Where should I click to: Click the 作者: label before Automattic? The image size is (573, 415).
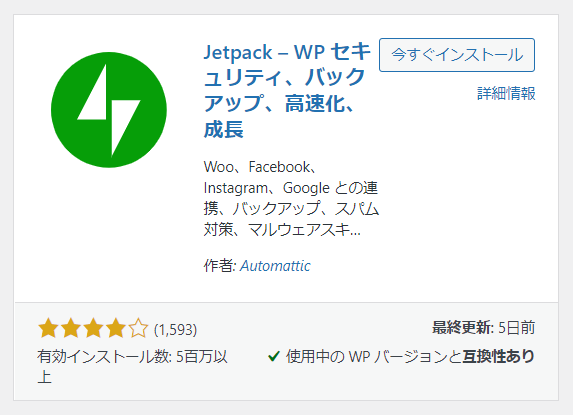(x=219, y=266)
